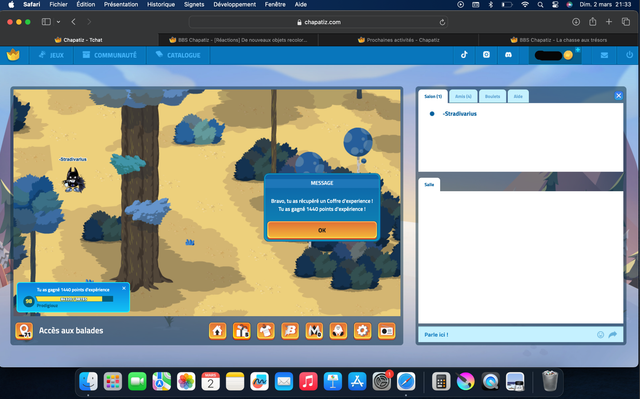Viewport: 640px width, 399px height.
Task: Click Accès aux balades label
Action: pyautogui.click(x=71, y=330)
